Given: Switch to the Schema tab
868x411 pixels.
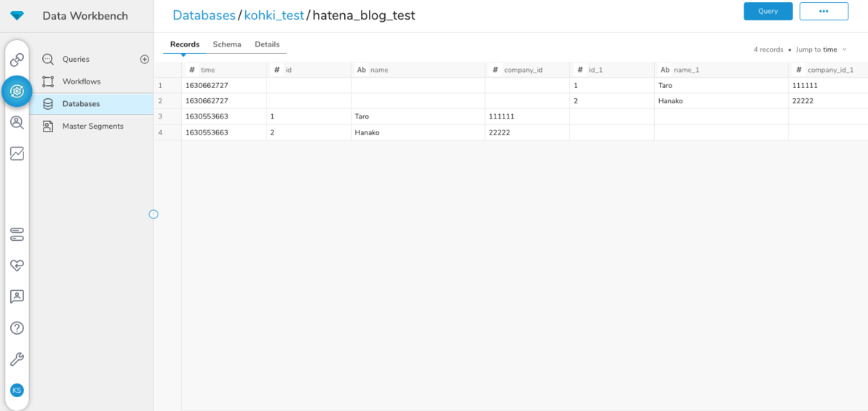Looking at the screenshot, I should pos(227,44).
